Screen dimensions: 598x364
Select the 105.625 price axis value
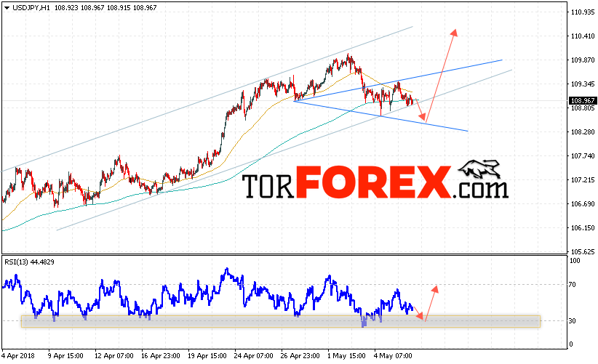tap(583, 251)
